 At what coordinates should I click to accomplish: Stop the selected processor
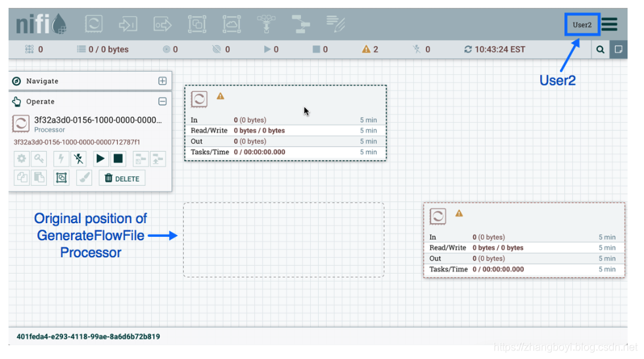(118, 159)
